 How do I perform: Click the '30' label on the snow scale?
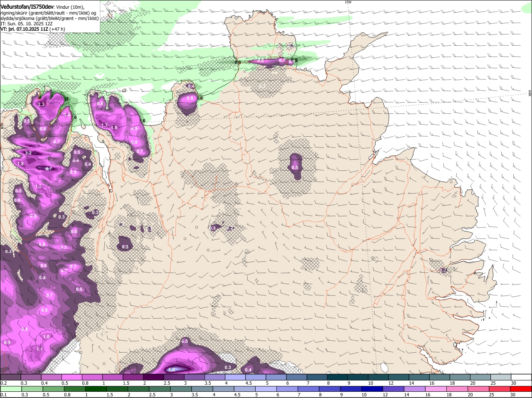pyautogui.click(x=513, y=383)
